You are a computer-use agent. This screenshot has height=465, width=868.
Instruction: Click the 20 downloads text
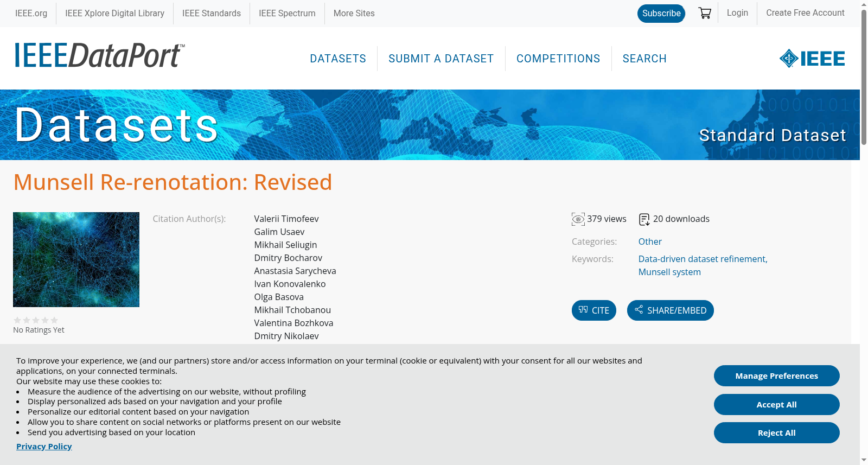pos(681,219)
